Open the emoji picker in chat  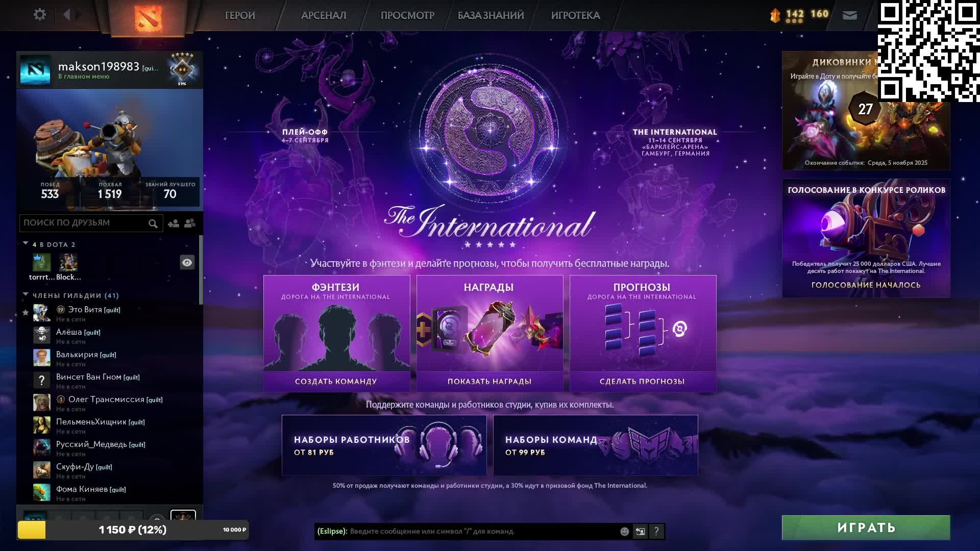click(624, 532)
